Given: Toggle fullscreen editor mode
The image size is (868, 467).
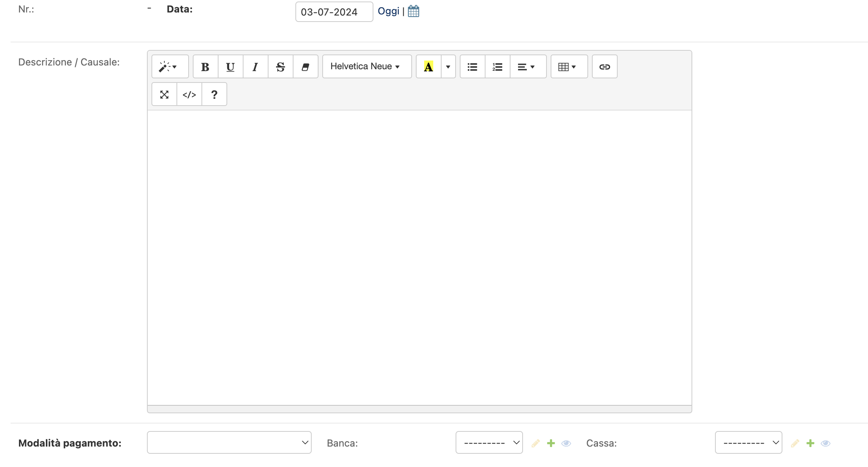Looking at the screenshot, I should click(x=164, y=94).
